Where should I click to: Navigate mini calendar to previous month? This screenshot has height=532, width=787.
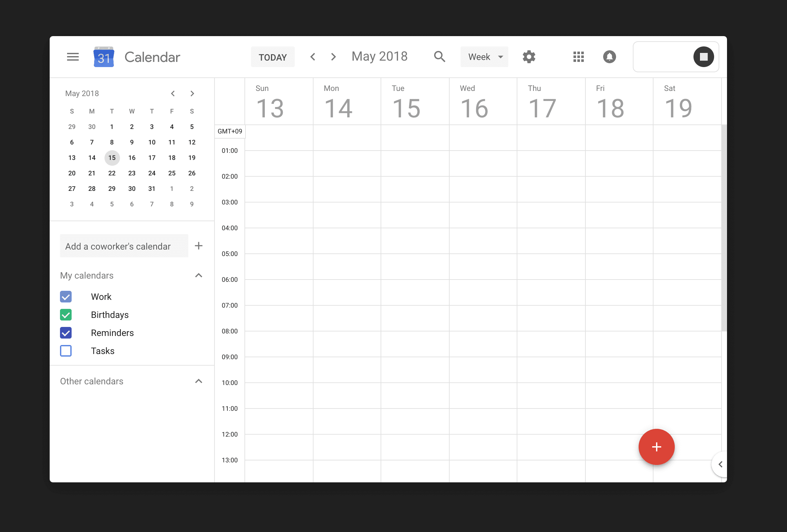click(x=172, y=93)
